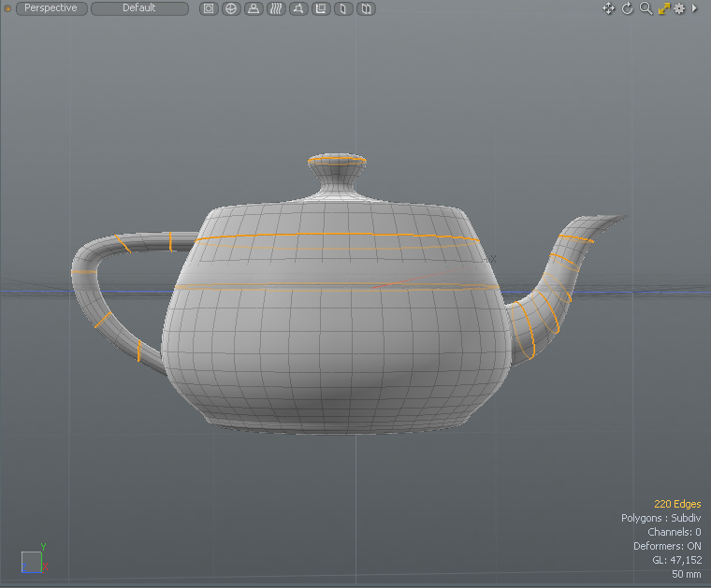Click the first square-with-circle viewport icon
Image resolution: width=711 pixels, height=588 pixels.
click(209, 8)
